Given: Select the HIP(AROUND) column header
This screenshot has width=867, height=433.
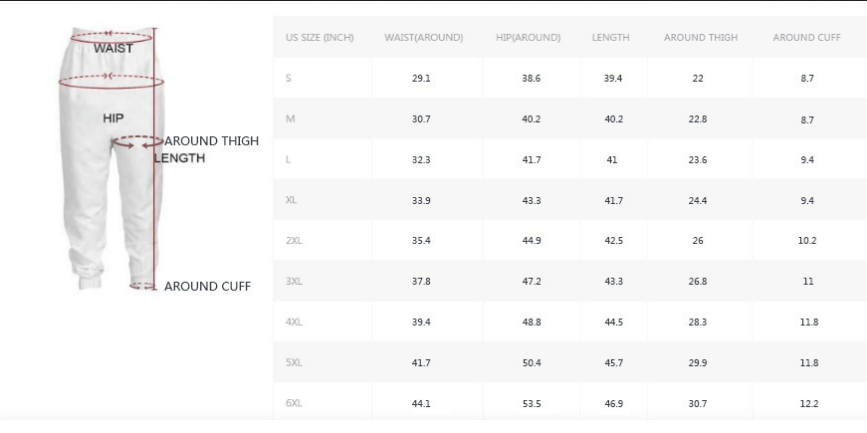Looking at the screenshot, I should click(x=528, y=37).
